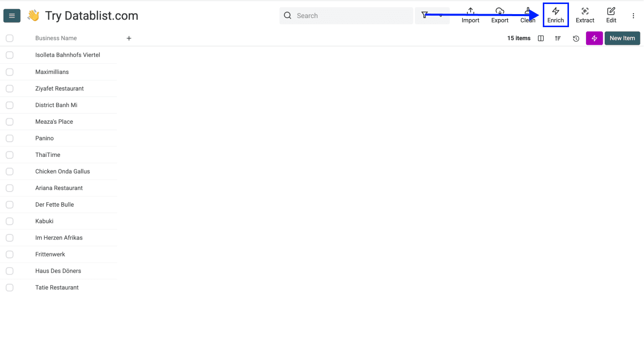
Task: Click the Business Name column header
Action: (x=56, y=38)
